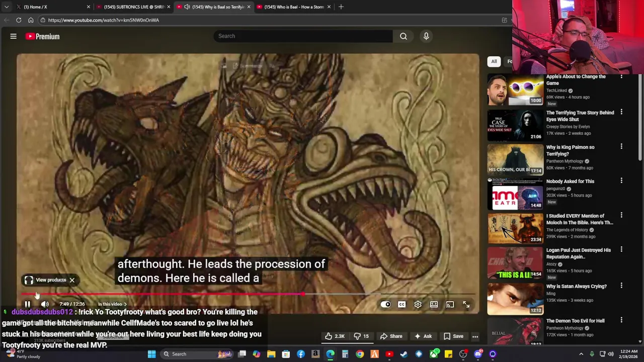The height and width of the screenshot is (362, 644).
Task: Seek the red video progress bar
Action: coord(248,295)
